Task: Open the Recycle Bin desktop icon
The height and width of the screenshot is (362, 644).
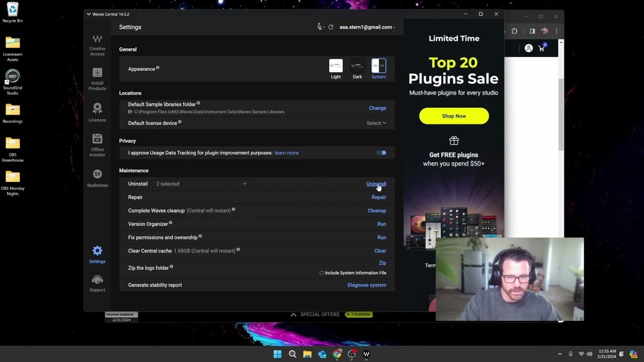Action: [x=13, y=13]
